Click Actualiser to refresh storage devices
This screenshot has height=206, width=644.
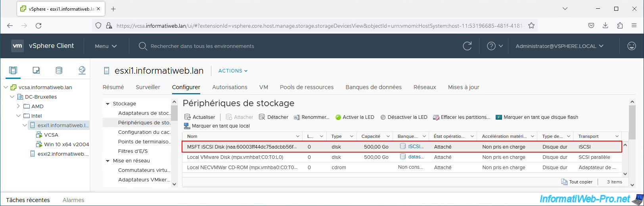coord(200,117)
